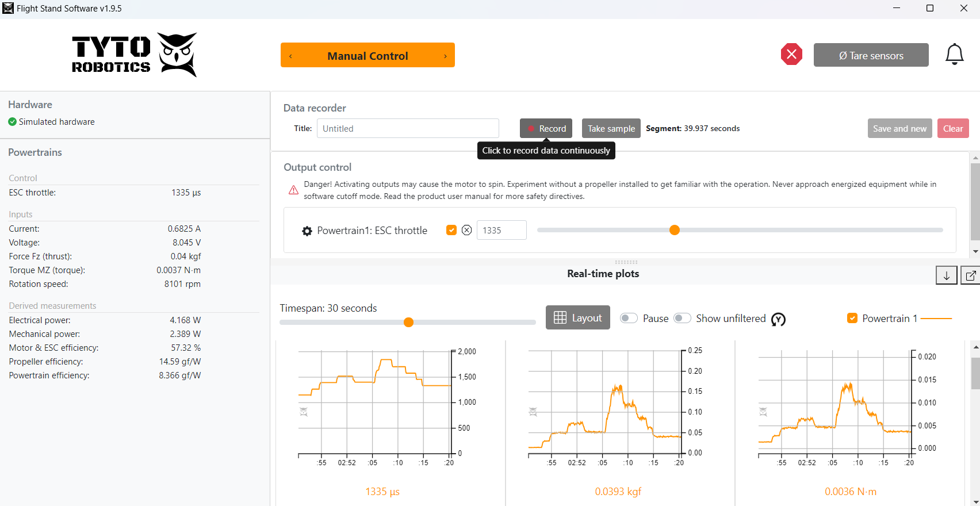Click Electrical power value 4.168 W

tap(185, 320)
